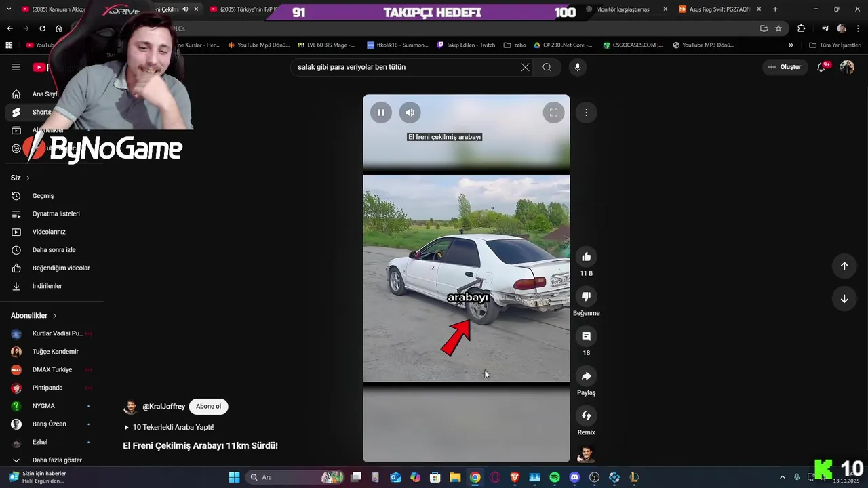Open Chrome extensions puzzle icon

click(x=802, y=28)
